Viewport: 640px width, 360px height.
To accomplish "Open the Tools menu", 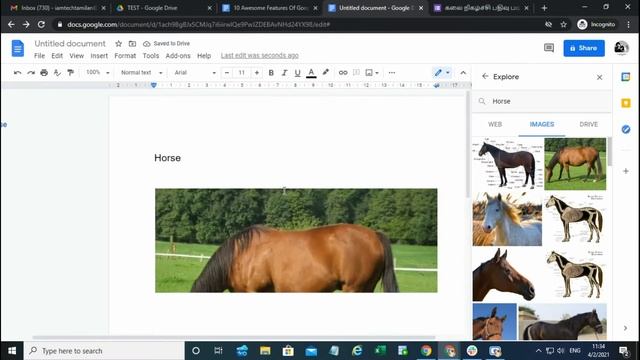I will pos(151,56).
